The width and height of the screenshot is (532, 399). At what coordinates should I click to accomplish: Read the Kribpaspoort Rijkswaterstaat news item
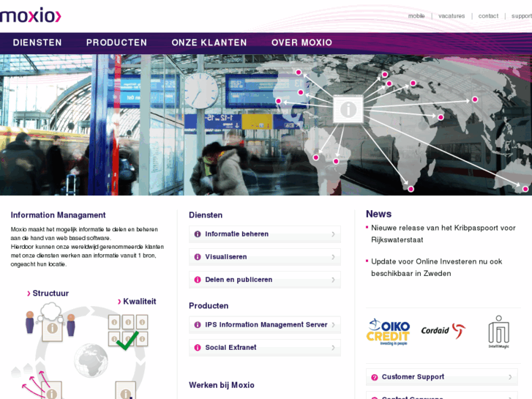tap(443, 234)
